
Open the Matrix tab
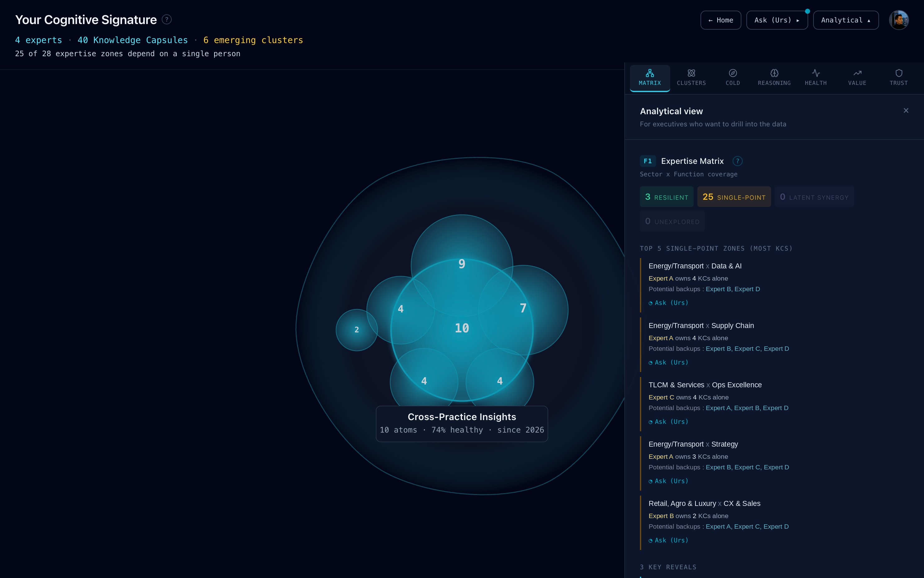(650, 78)
